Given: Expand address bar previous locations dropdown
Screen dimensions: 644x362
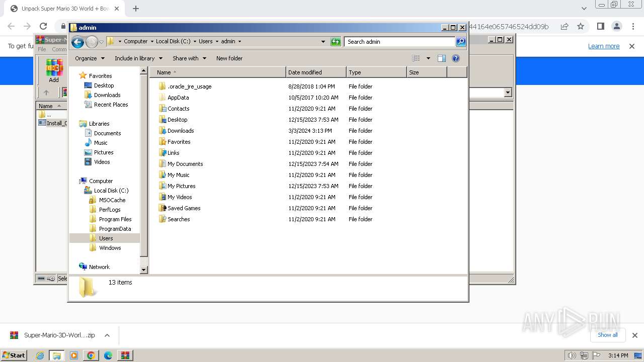Looking at the screenshot, I should [x=323, y=42].
